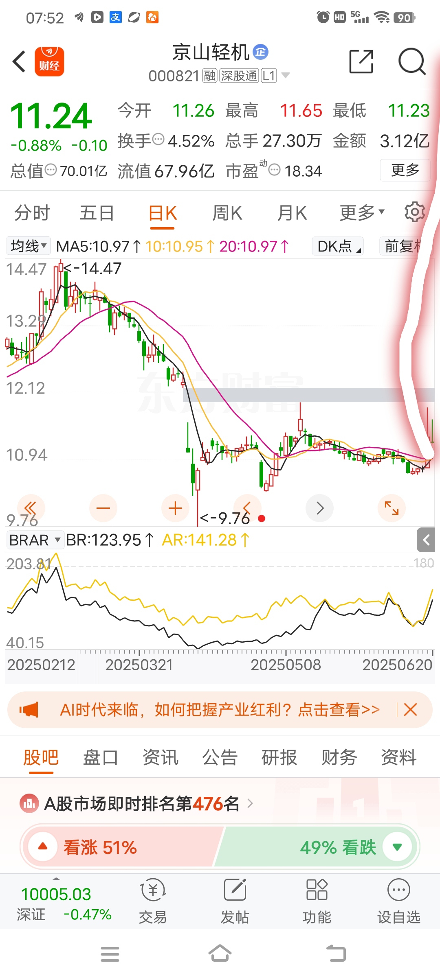Zoom in chart with plus button
The height and width of the screenshot is (980, 440).
pyautogui.click(x=175, y=508)
